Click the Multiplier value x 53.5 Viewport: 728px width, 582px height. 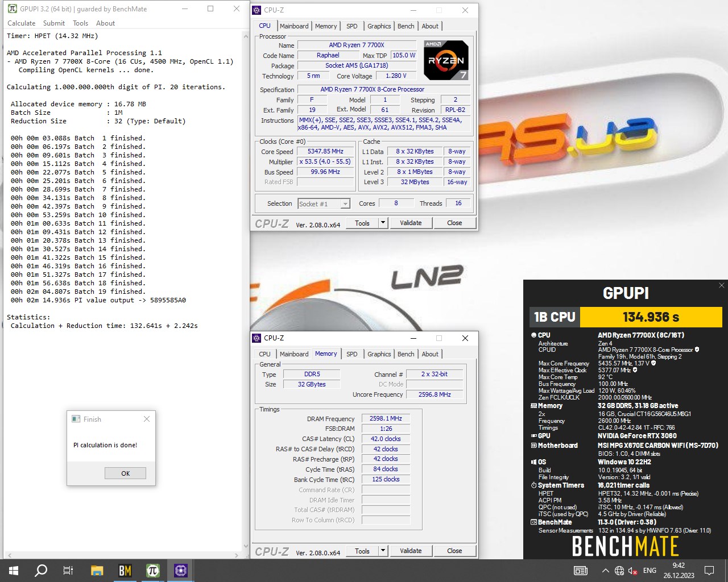coord(325,162)
